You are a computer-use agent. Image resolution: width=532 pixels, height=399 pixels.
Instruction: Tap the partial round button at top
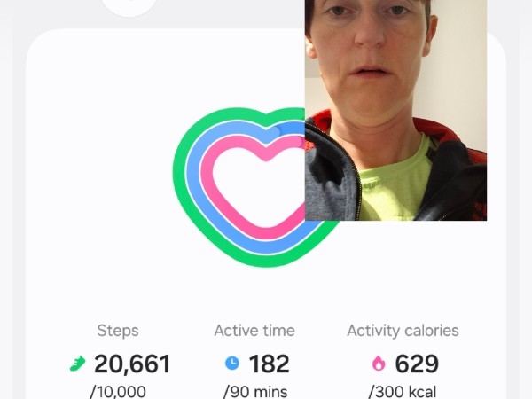click(129, 7)
